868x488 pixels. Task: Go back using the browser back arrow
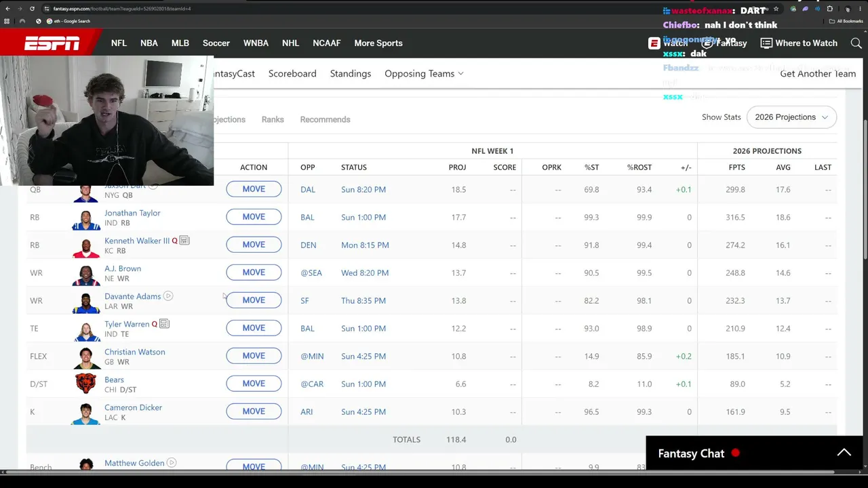[7, 9]
